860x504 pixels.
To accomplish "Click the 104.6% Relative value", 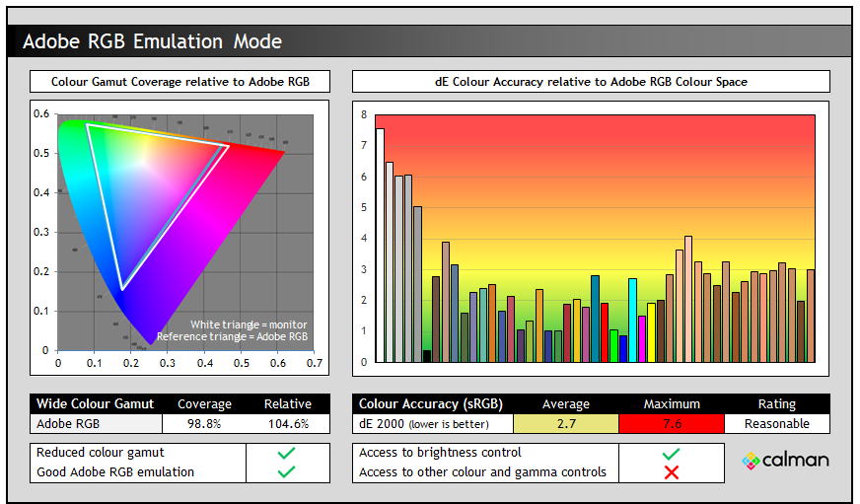I will (x=287, y=423).
